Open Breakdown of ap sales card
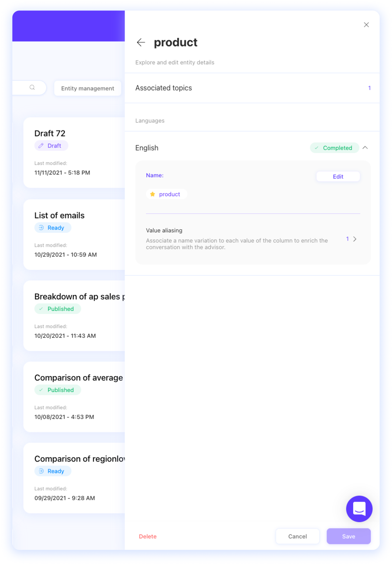The width and height of the screenshot is (392, 564). pyautogui.click(x=74, y=316)
